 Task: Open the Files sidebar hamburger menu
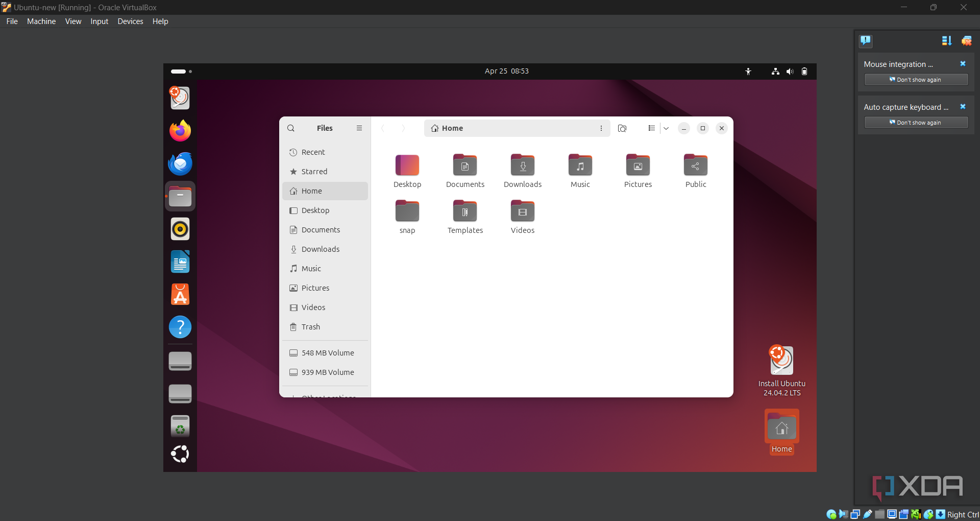(x=359, y=128)
